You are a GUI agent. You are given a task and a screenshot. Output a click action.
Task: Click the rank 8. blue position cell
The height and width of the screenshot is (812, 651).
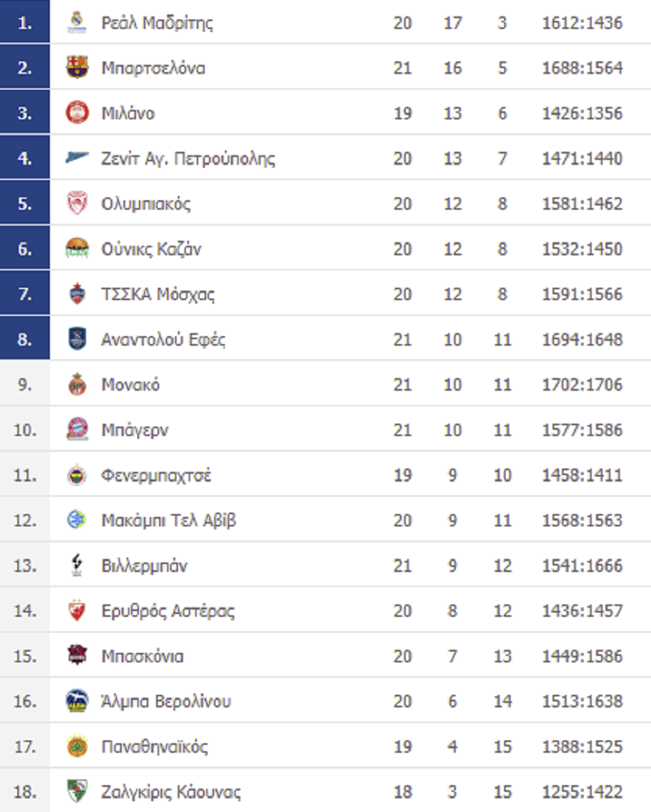coord(25,338)
